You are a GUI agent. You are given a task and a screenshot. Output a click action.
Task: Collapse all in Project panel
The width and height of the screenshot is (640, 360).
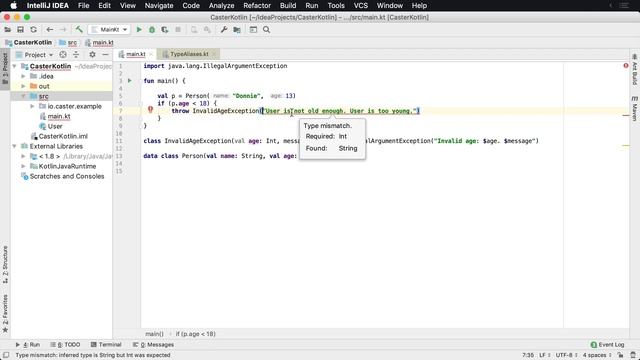[76, 55]
